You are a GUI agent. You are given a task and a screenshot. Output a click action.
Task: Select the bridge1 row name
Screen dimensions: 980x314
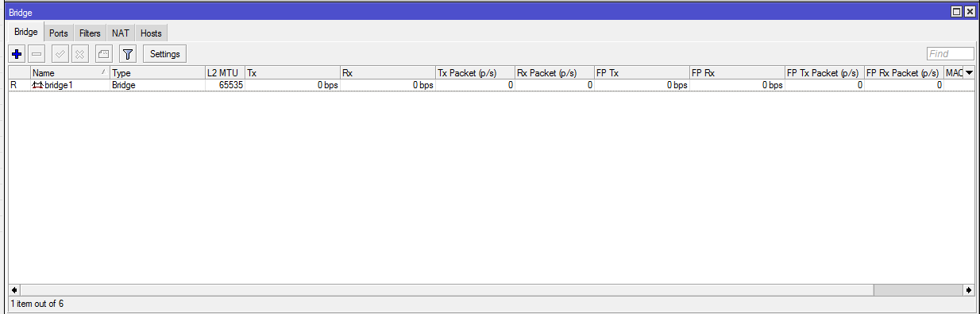coord(59,85)
